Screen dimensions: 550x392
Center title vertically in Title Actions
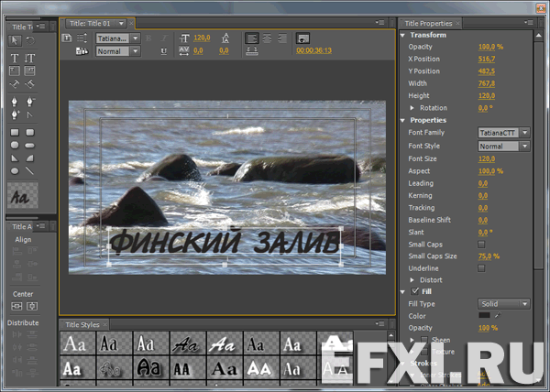[32, 306]
